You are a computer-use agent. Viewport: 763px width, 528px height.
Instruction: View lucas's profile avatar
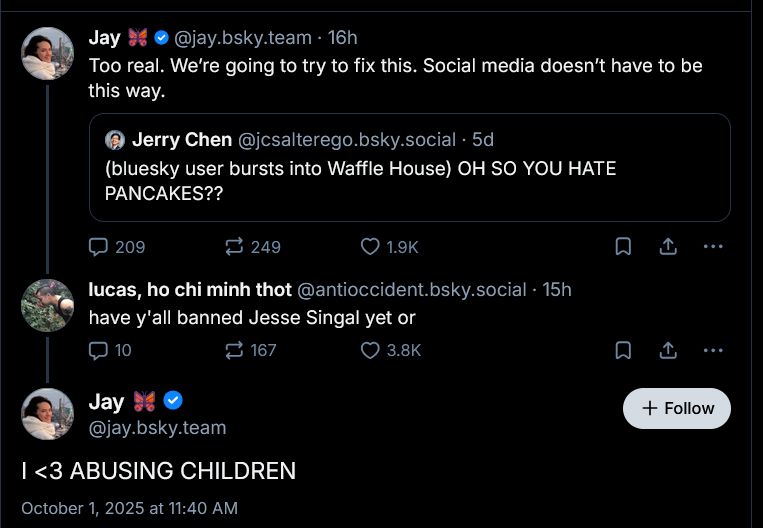coord(47,304)
